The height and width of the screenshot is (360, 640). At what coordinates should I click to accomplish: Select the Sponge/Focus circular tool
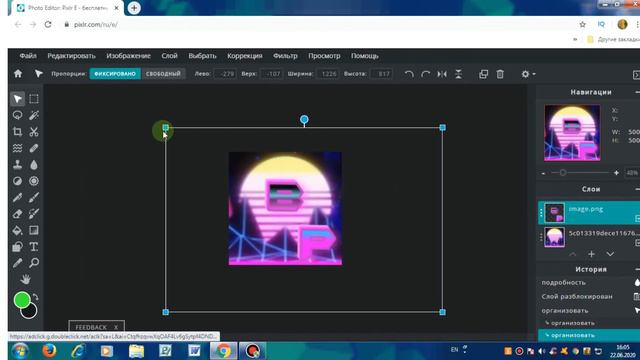pyautogui.click(x=34, y=181)
